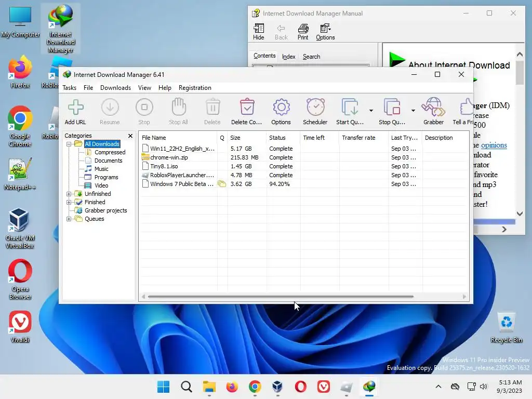
Task: Open Windows Start button on taskbar
Action: pyautogui.click(x=163, y=387)
